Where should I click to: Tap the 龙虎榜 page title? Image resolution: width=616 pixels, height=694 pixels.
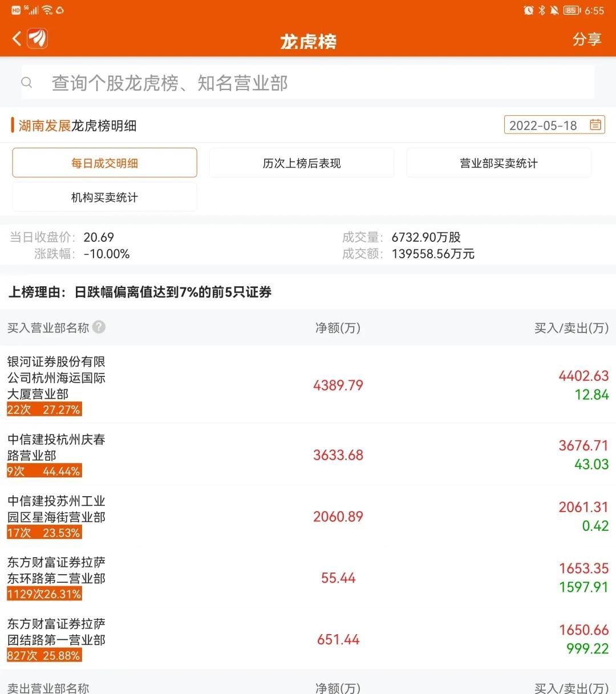click(x=308, y=41)
